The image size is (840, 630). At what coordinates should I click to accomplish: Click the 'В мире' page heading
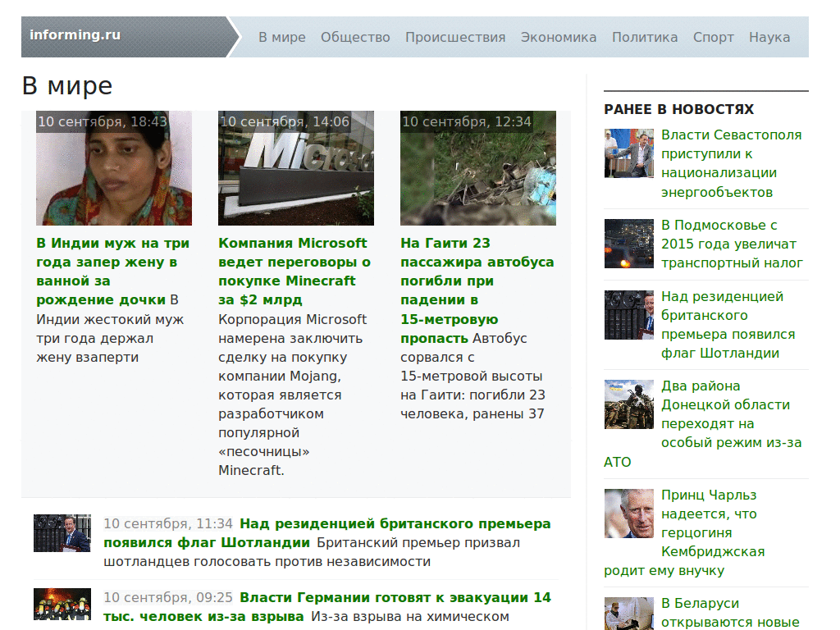tap(67, 85)
